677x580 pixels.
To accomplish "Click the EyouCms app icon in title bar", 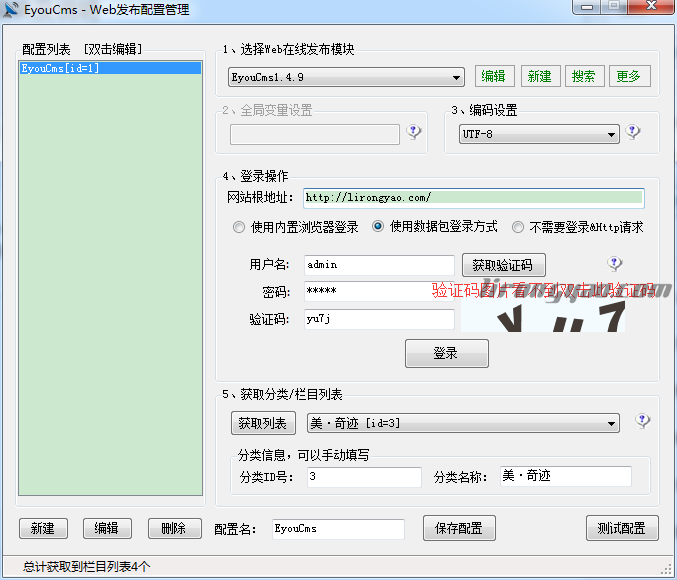I will tap(11, 10).
